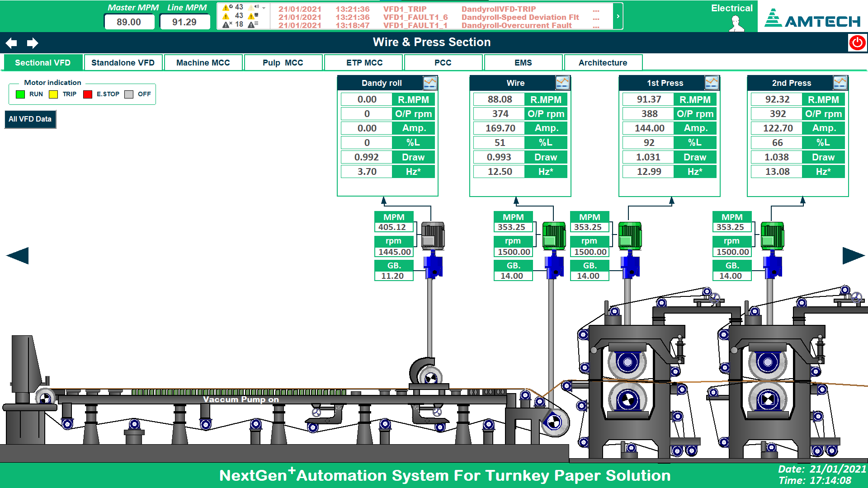Open the 1st Press trend chart icon
The image size is (868, 488).
(712, 83)
